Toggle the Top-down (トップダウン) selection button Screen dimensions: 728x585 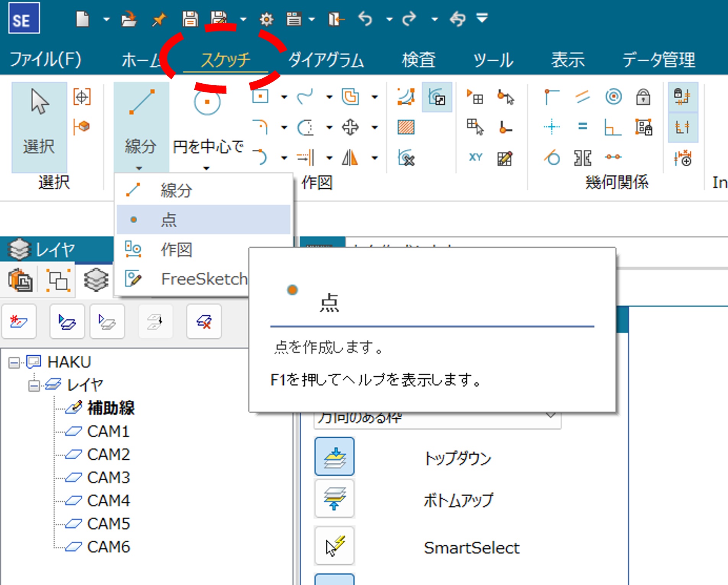coord(335,457)
